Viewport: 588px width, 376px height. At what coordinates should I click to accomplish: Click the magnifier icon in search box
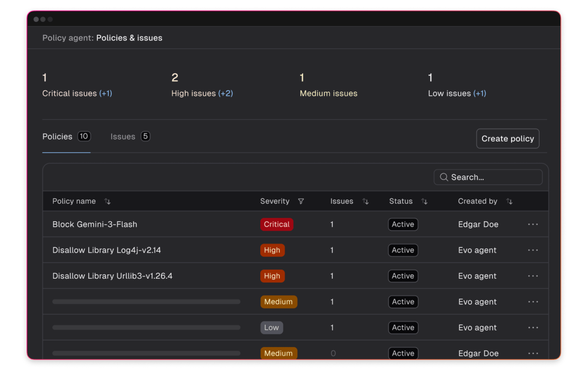click(x=444, y=177)
